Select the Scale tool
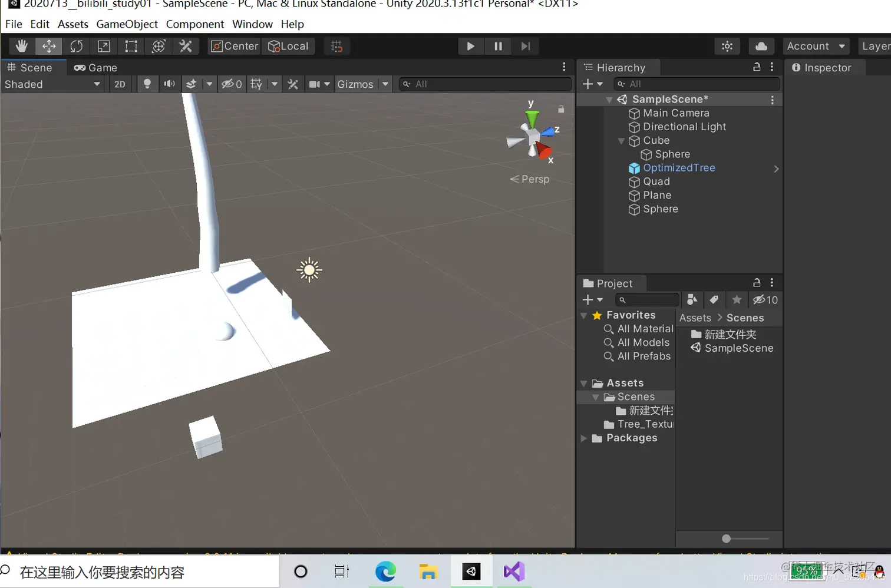 click(x=104, y=46)
